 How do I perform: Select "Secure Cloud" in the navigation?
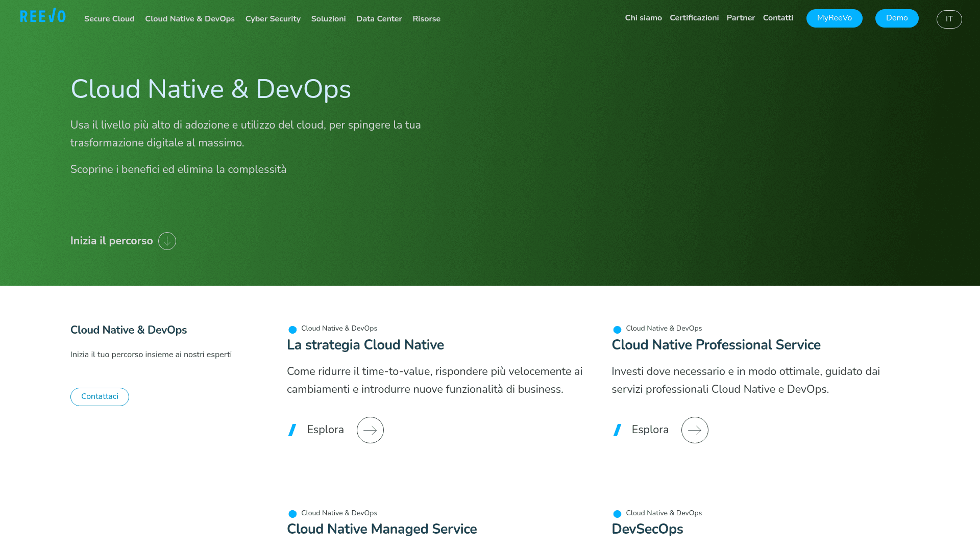click(x=109, y=19)
